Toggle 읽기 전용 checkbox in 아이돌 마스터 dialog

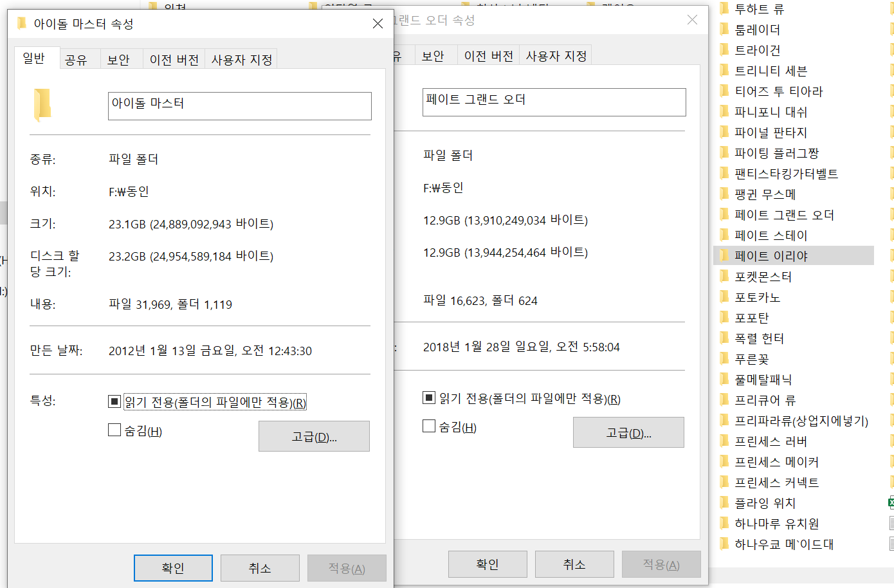tap(114, 402)
